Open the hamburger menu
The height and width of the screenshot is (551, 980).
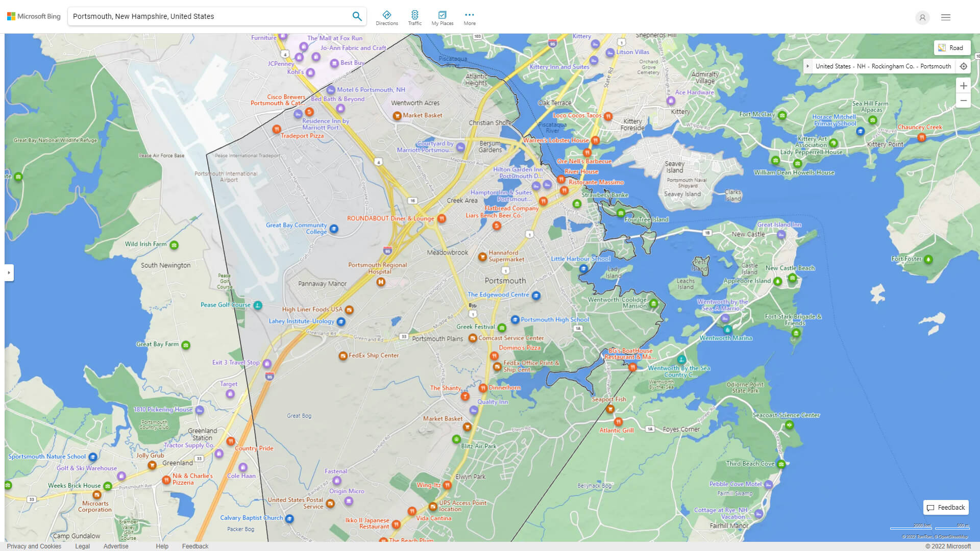(x=945, y=17)
